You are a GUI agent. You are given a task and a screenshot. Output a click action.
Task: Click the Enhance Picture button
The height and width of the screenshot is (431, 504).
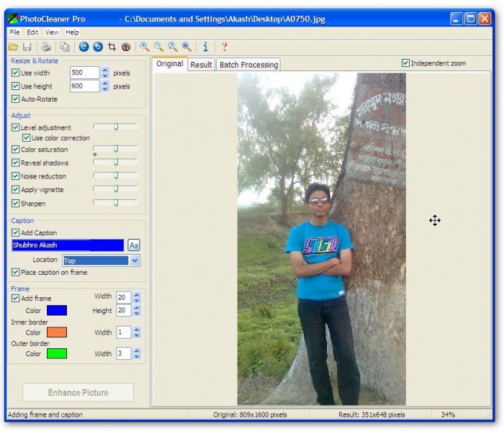[78, 392]
